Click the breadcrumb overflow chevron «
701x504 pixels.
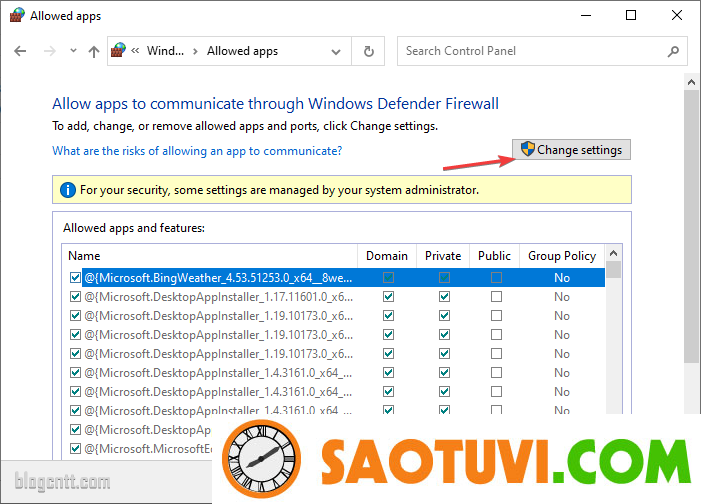tap(135, 51)
